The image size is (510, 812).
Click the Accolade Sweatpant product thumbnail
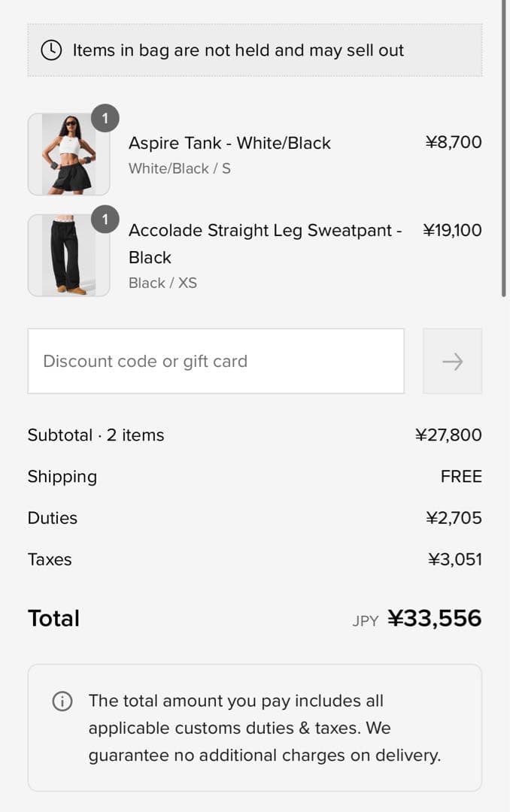(68, 255)
